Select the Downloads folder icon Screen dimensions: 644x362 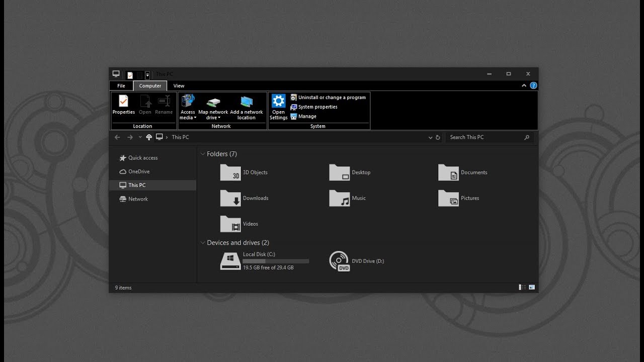click(x=230, y=198)
